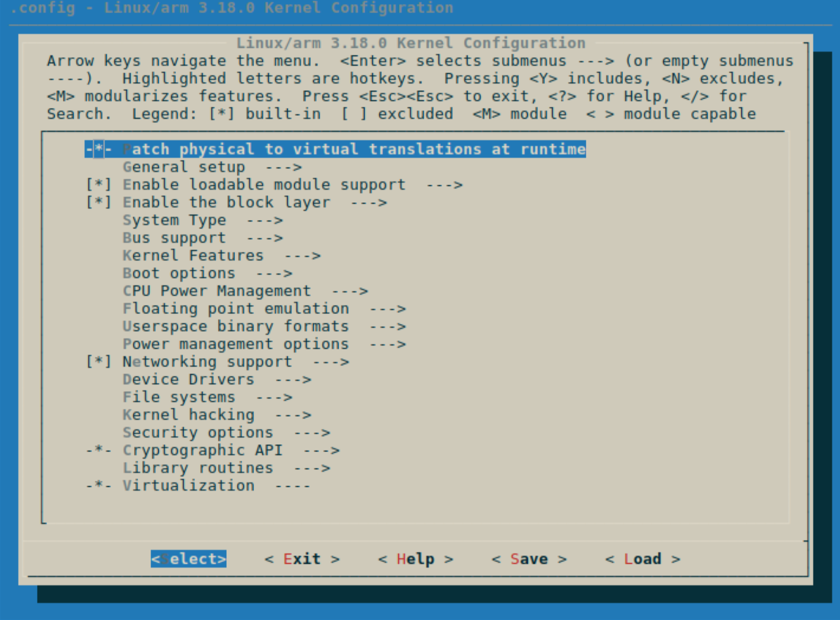
Task: Click the ---> arrow after General setup
Action: click(x=283, y=167)
